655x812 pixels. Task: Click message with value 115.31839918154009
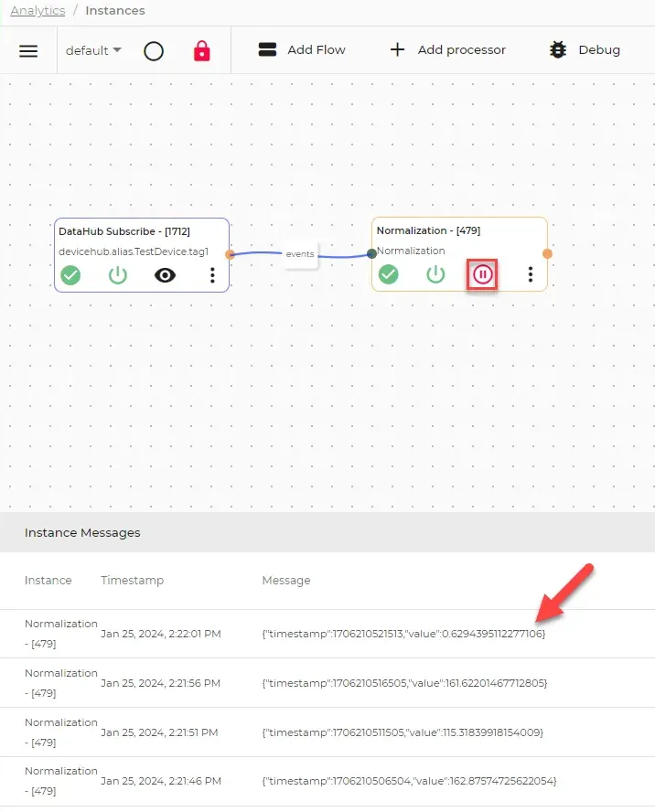(403, 732)
